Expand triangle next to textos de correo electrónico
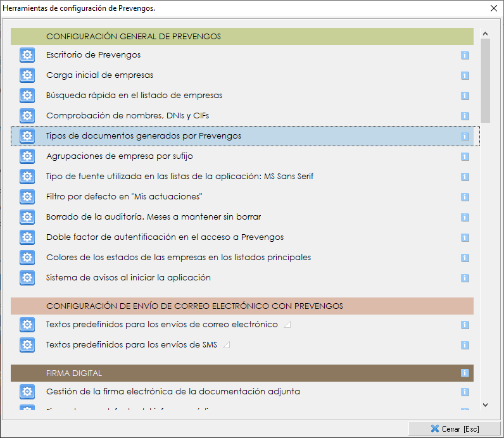 point(287,325)
